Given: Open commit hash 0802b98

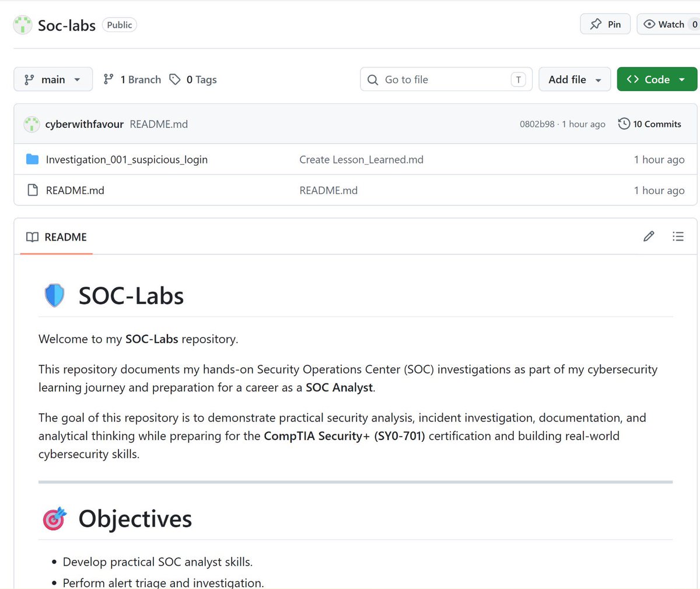Looking at the screenshot, I should point(537,124).
